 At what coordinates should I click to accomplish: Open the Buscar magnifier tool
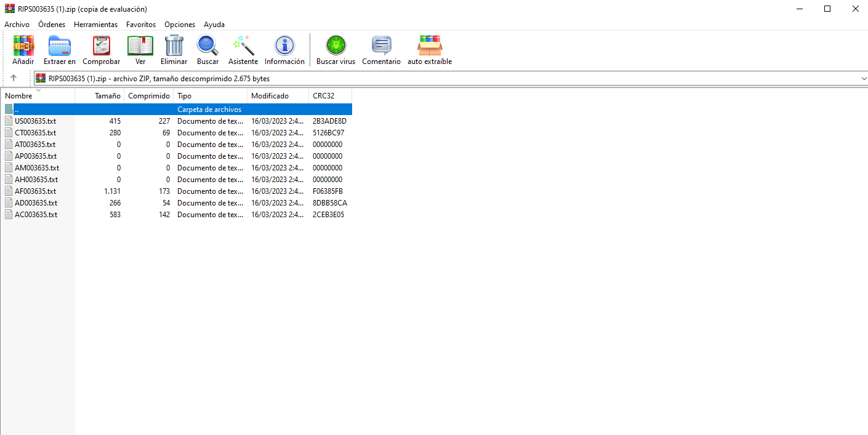207,50
